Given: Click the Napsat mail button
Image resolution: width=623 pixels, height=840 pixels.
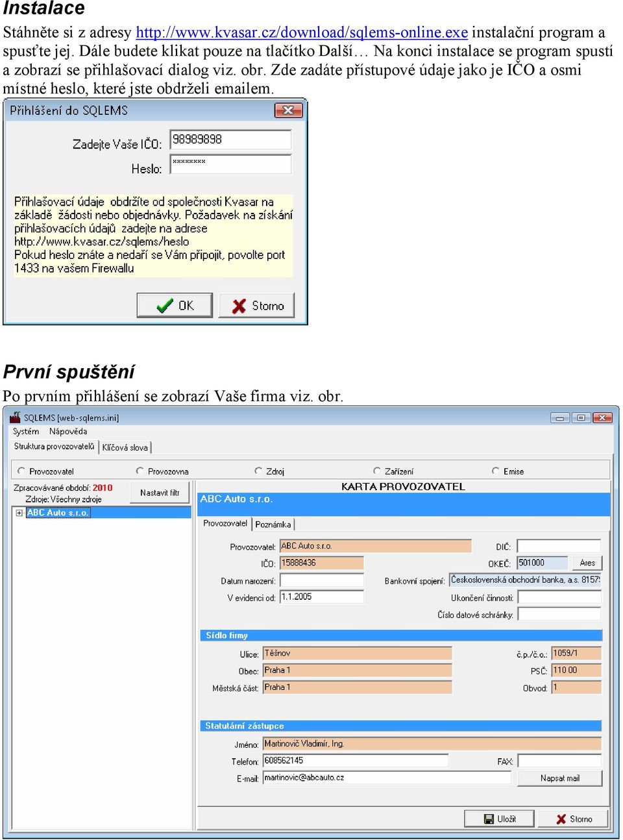Looking at the screenshot, I should (x=559, y=778).
